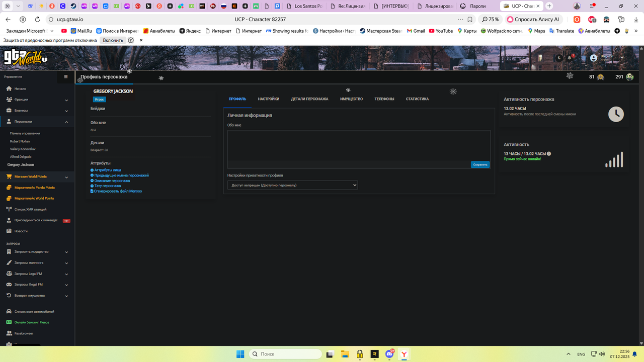Viewport: 644px width, 362px height.
Task: Toggle the sidebar with the hamburger icon
Action: [x=66, y=77]
